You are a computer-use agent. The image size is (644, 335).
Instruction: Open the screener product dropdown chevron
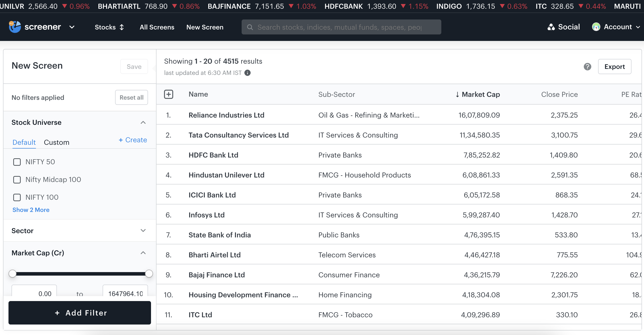pyautogui.click(x=72, y=27)
